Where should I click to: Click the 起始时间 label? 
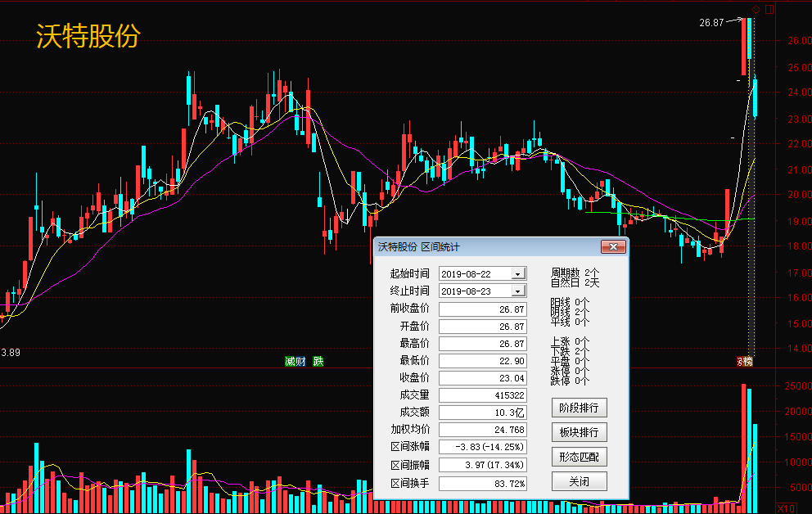click(x=409, y=274)
